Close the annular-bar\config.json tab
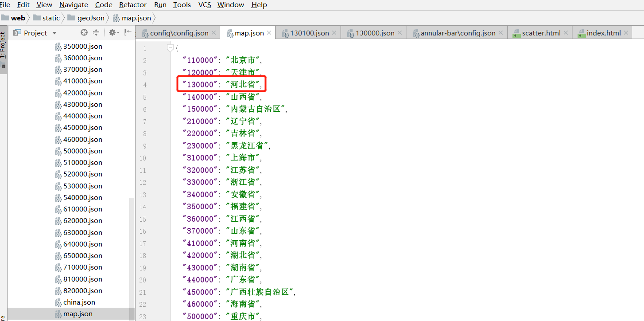 500,33
